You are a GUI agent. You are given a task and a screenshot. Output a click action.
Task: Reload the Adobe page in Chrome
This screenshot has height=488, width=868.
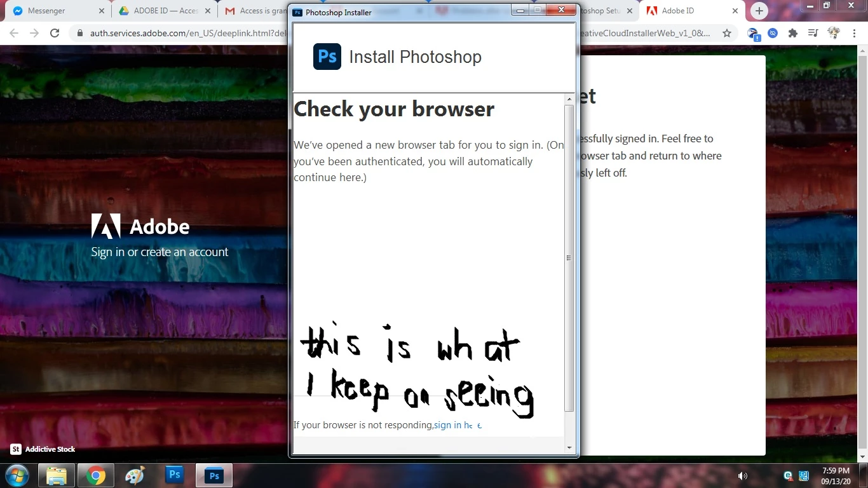[55, 33]
